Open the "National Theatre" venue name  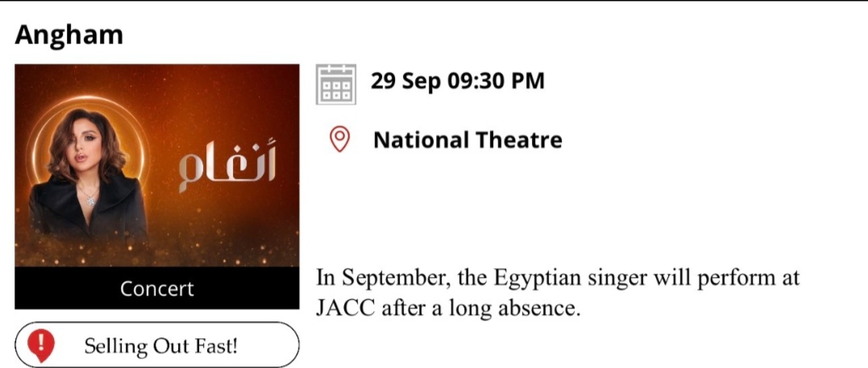[x=467, y=140]
